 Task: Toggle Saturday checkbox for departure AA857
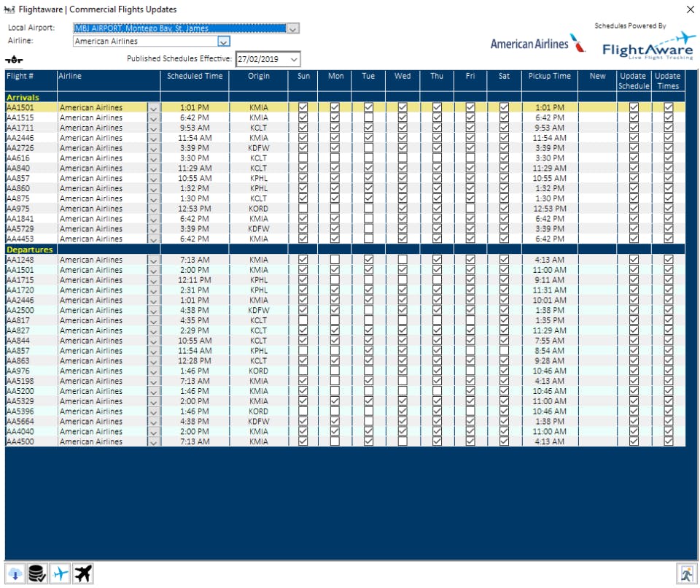point(504,350)
